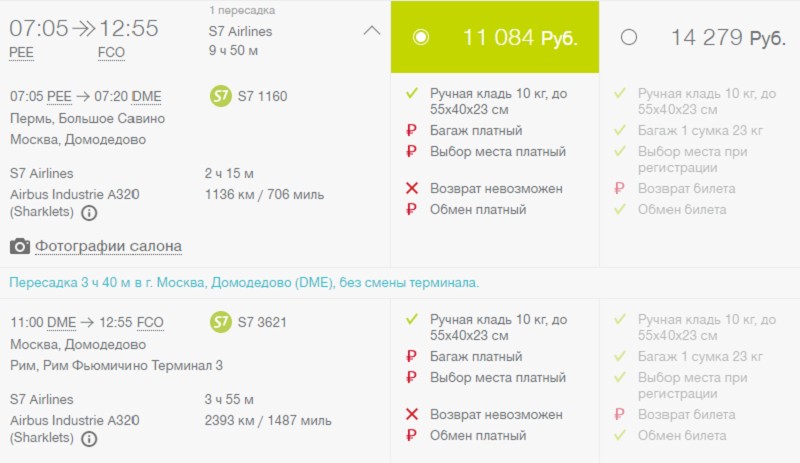Click the PEE departure airport code

pos(20,53)
